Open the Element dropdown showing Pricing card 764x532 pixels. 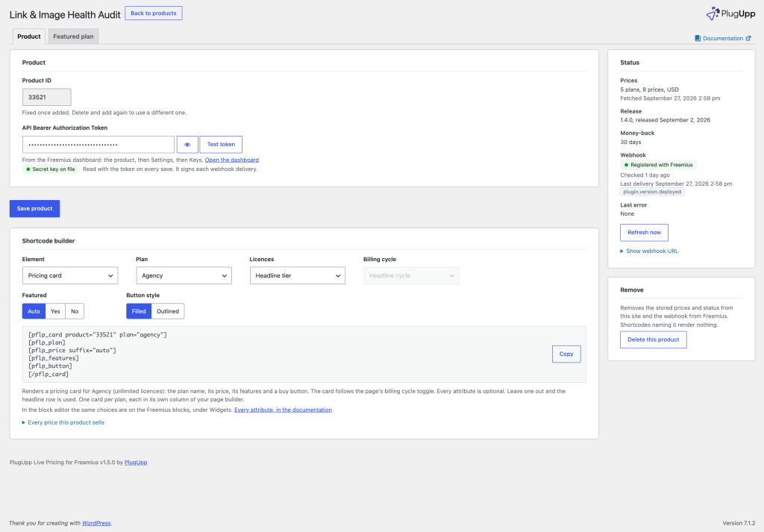70,276
